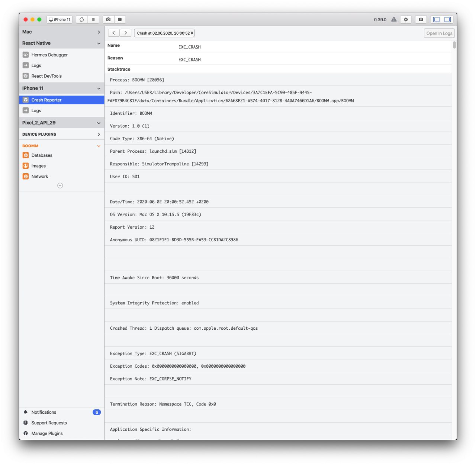Click the Anonymous UUID line
Viewport: 476px width, 465px height.
(x=278, y=240)
